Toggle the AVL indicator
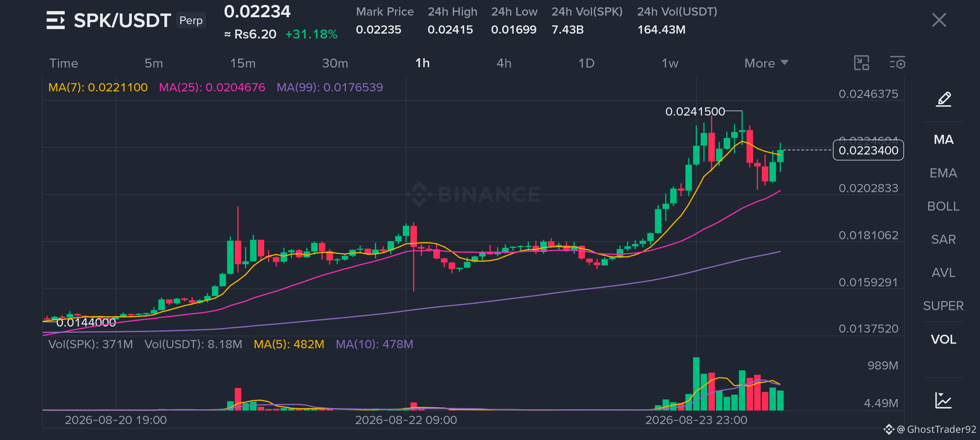Viewport: 980px width, 440px height. [x=944, y=272]
